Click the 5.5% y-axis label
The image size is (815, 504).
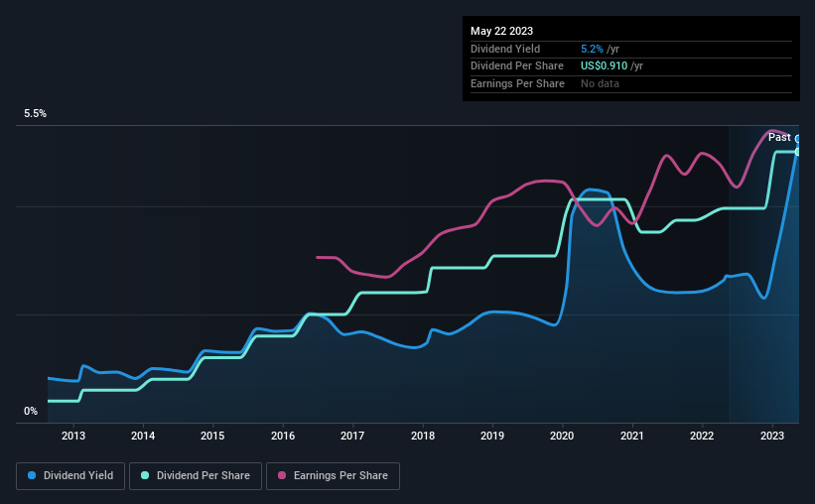36,114
